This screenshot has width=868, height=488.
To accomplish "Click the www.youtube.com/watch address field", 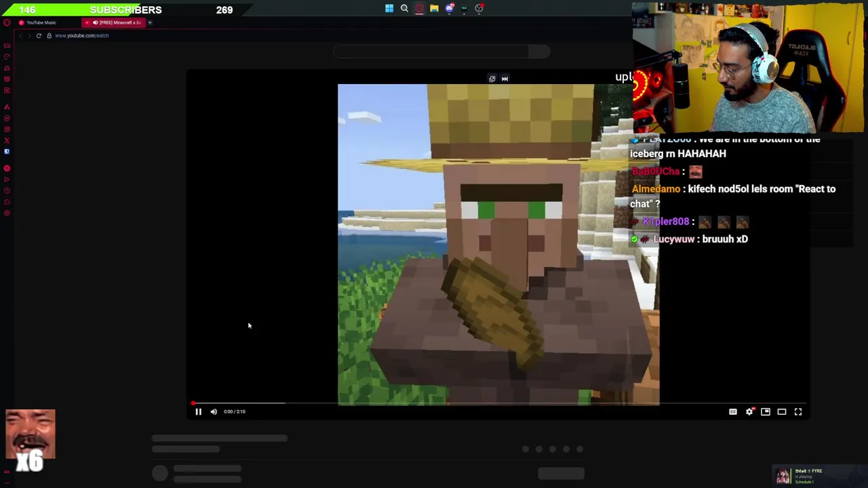I will point(82,35).
